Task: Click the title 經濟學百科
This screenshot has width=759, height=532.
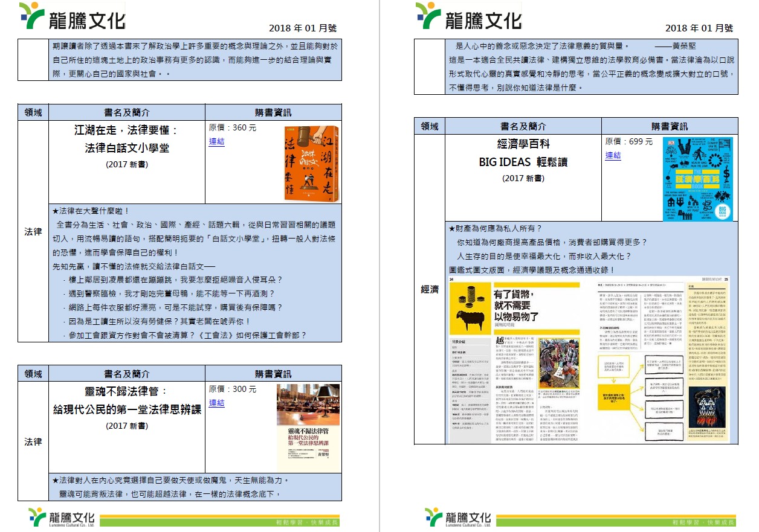Action: coord(523,144)
